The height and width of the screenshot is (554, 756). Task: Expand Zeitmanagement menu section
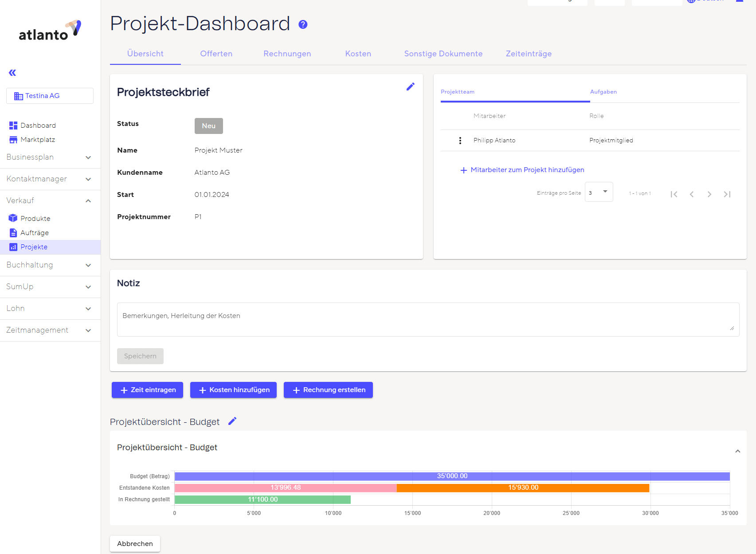[50, 330]
